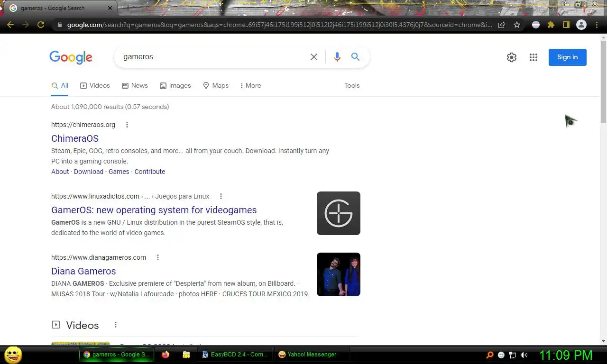Open options for the dianagameros.com result
Screen dimensions: 607x364
coord(158,257)
